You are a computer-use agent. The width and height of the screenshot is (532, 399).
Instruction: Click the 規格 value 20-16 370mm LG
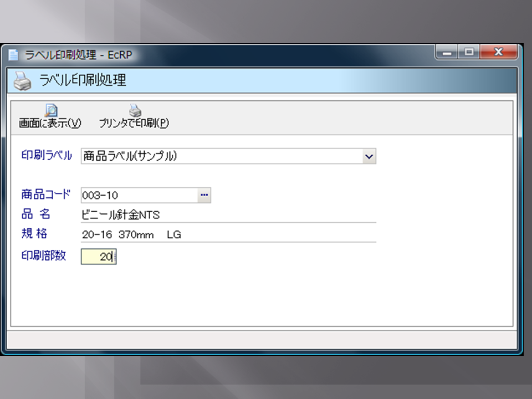pyautogui.click(x=131, y=235)
